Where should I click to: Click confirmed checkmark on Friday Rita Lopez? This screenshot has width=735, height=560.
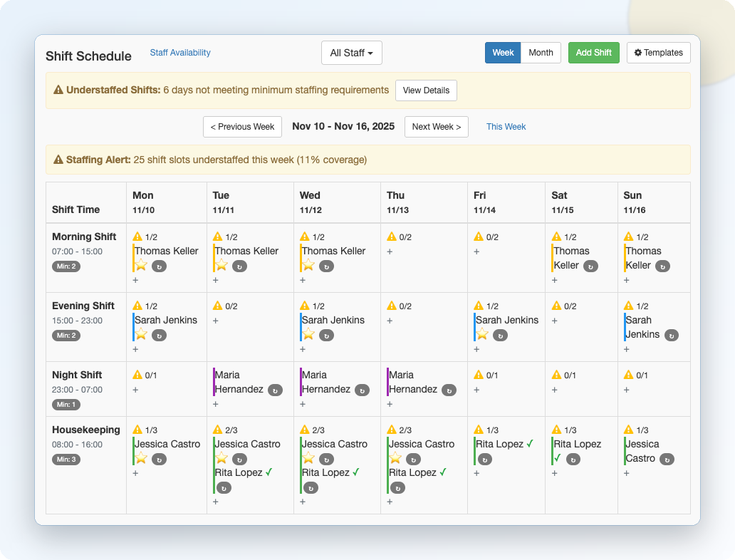coord(530,444)
